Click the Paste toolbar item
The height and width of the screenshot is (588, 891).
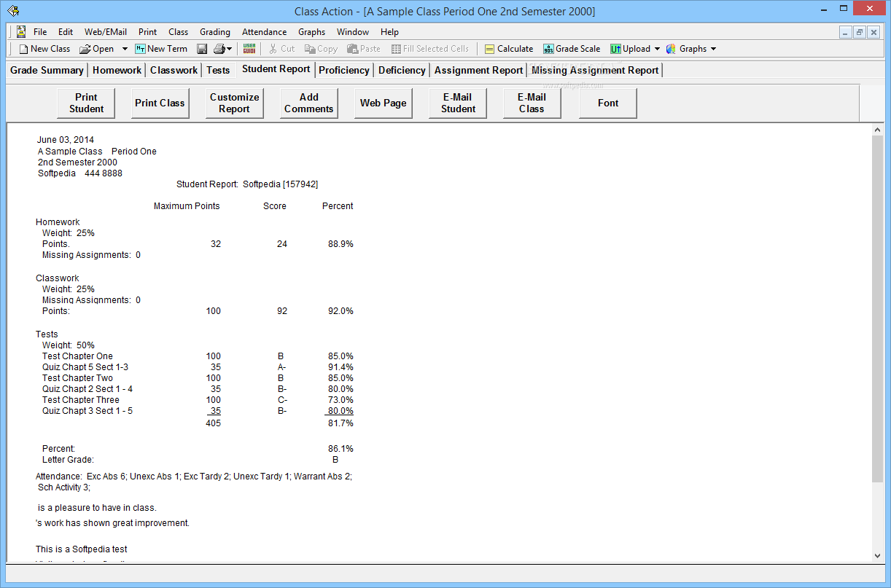click(x=364, y=49)
